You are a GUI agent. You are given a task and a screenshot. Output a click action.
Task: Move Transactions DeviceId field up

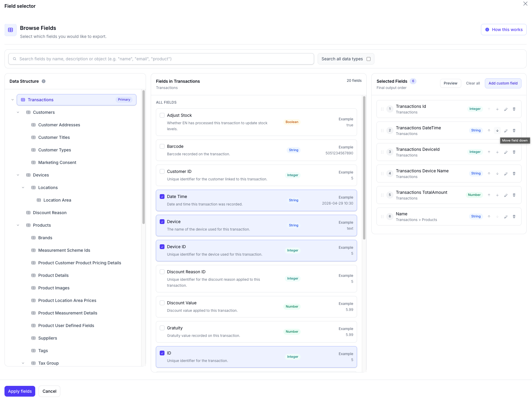coord(489,152)
